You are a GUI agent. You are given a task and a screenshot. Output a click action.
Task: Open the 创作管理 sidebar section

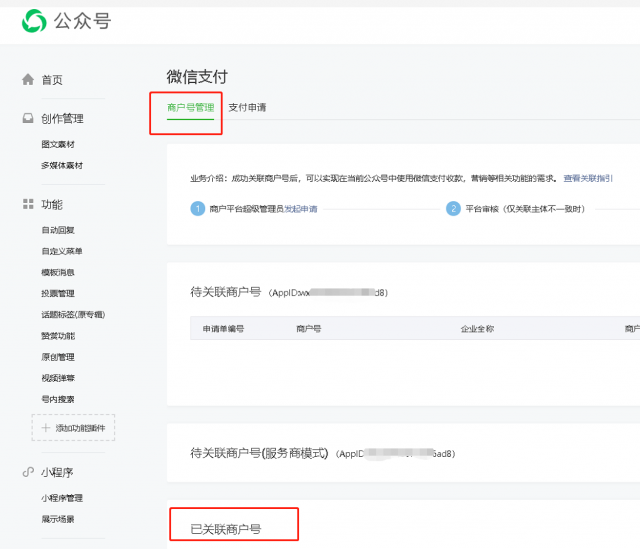click(x=62, y=118)
